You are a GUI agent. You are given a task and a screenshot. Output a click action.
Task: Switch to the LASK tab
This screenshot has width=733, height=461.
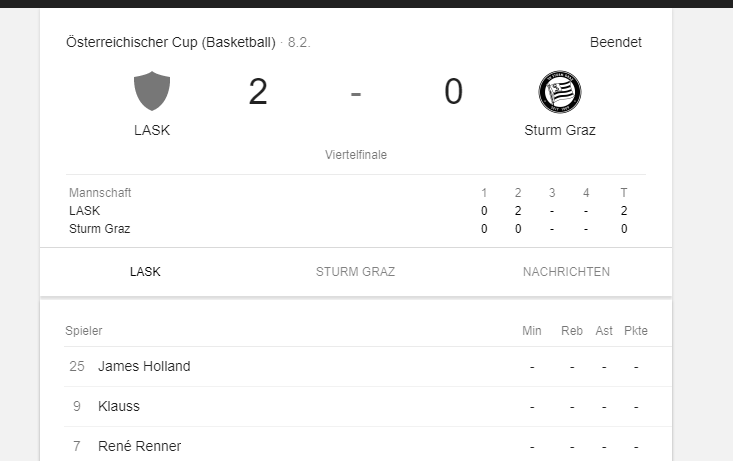[x=145, y=272]
